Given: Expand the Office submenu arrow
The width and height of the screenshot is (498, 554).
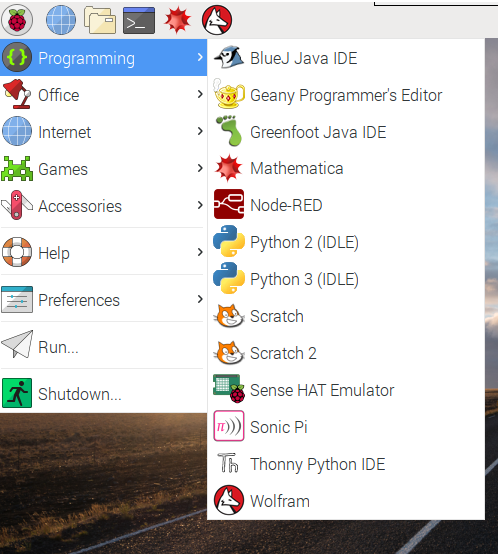Looking at the screenshot, I should [200, 94].
